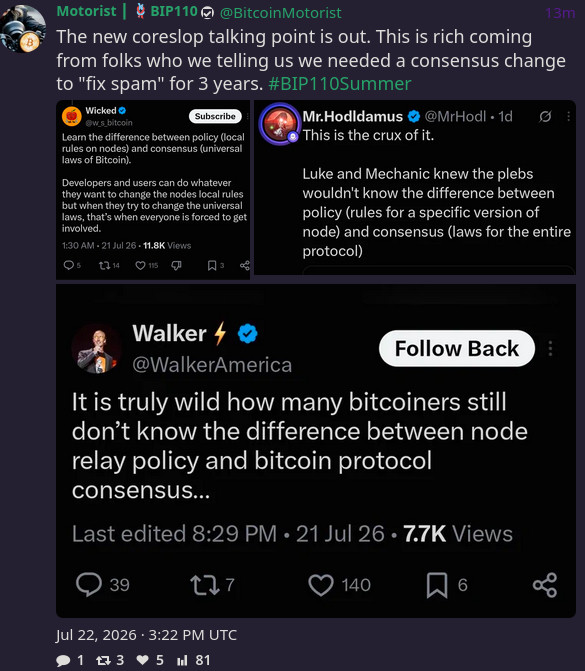Click the reply icon with 39 comments
This screenshot has width=585, height=671.
pos(89,585)
